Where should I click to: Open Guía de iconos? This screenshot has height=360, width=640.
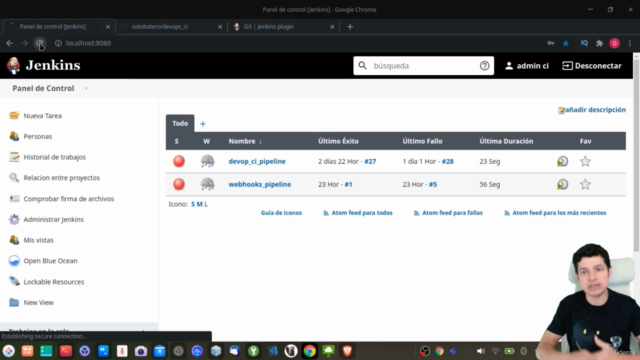[x=281, y=213]
